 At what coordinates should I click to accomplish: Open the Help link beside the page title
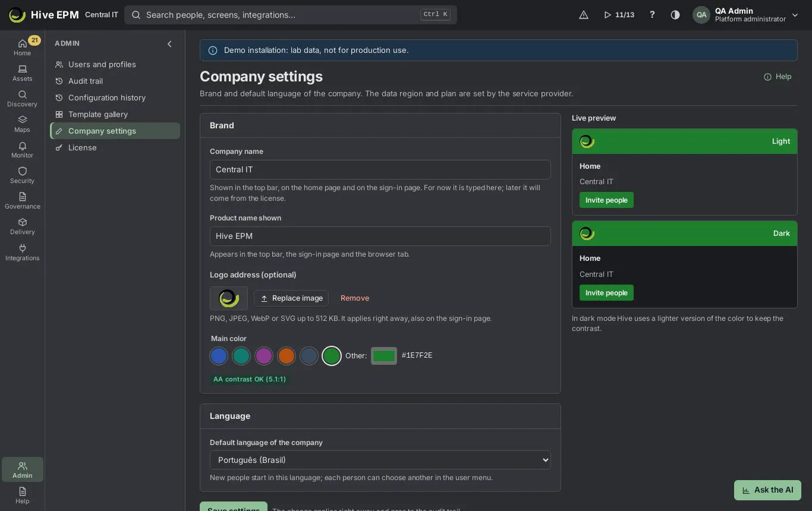point(778,77)
